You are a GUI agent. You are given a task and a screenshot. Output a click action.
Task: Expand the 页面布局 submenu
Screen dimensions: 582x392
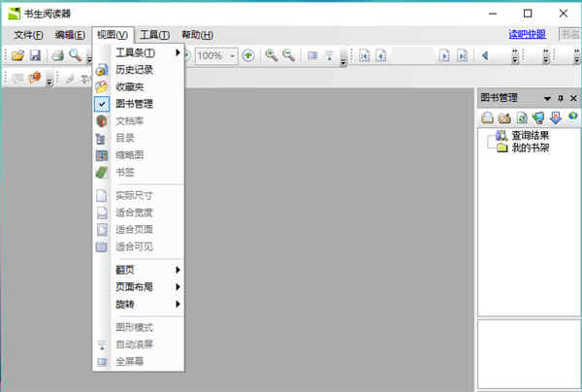(139, 287)
